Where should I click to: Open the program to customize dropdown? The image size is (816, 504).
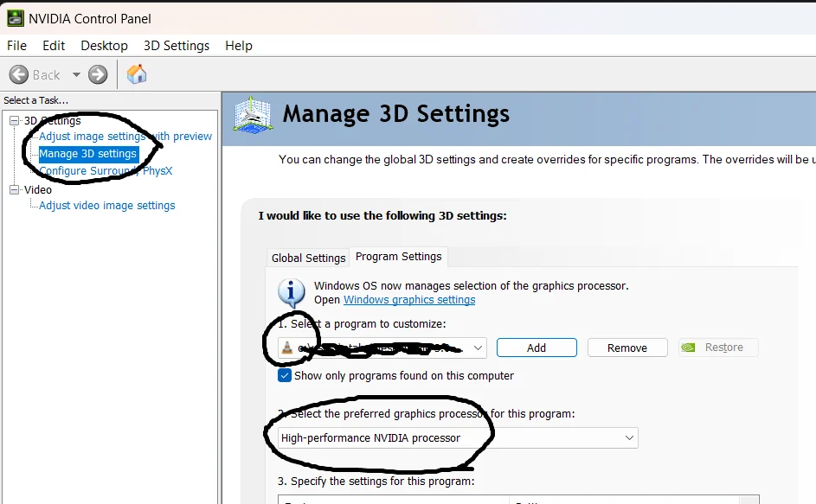click(382, 348)
